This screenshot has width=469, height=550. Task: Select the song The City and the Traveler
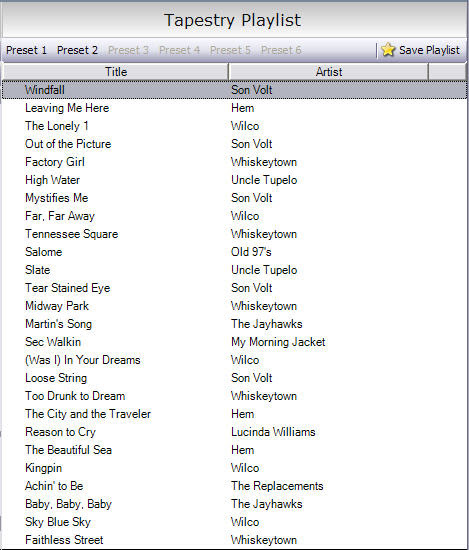88,414
